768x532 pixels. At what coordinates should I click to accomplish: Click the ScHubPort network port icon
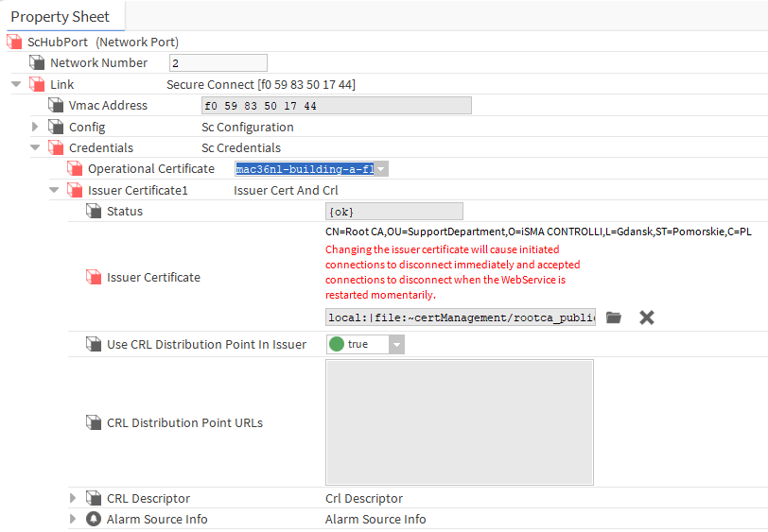pyautogui.click(x=14, y=42)
